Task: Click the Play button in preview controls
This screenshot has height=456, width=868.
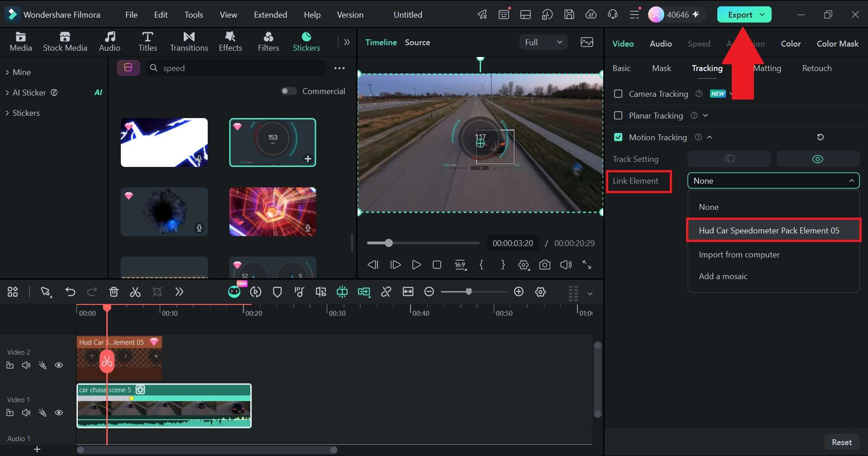Action: (x=416, y=265)
